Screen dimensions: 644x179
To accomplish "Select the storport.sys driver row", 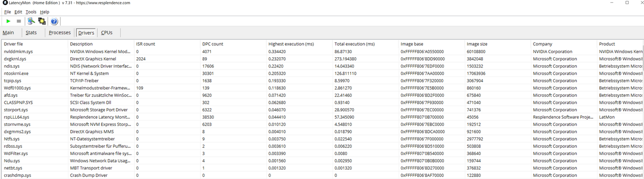I will click(322, 110).
